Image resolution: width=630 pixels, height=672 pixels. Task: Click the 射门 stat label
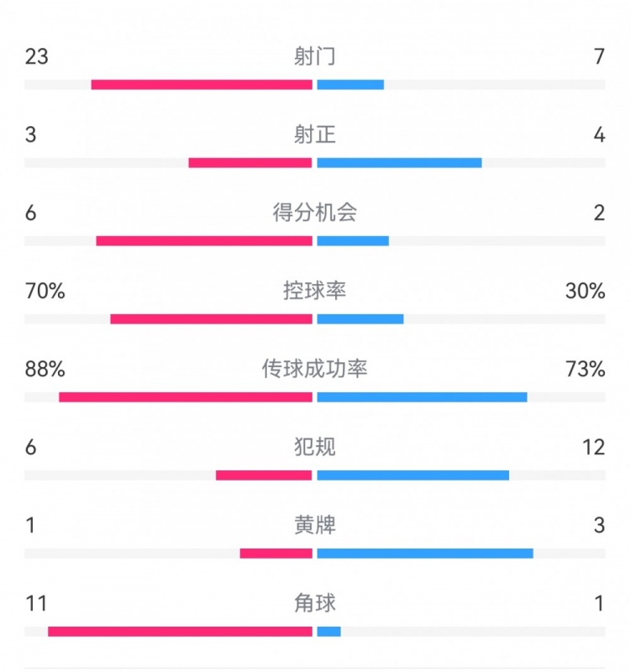point(315,56)
